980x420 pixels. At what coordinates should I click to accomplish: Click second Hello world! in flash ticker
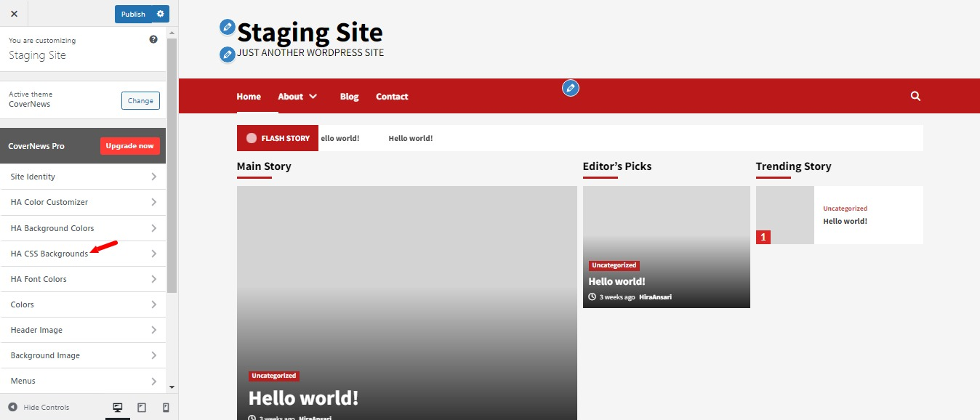click(x=411, y=138)
